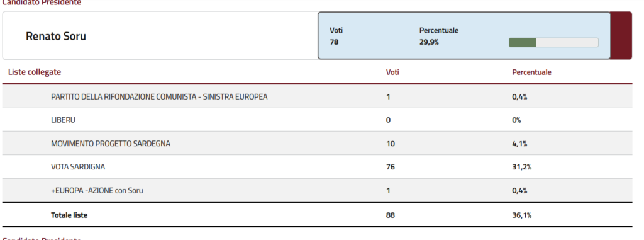The width and height of the screenshot is (644, 240).
Task: Open +EUROPA -AZIONE con Soru row
Action: pos(317,190)
